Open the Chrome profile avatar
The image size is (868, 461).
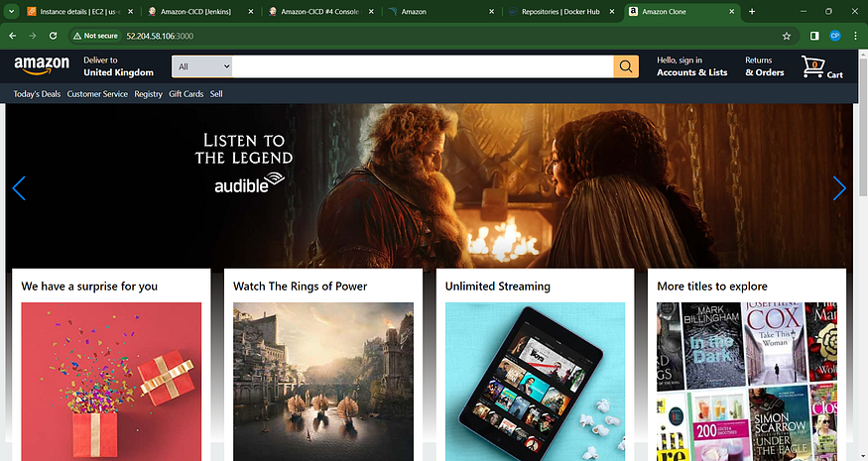(x=835, y=36)
